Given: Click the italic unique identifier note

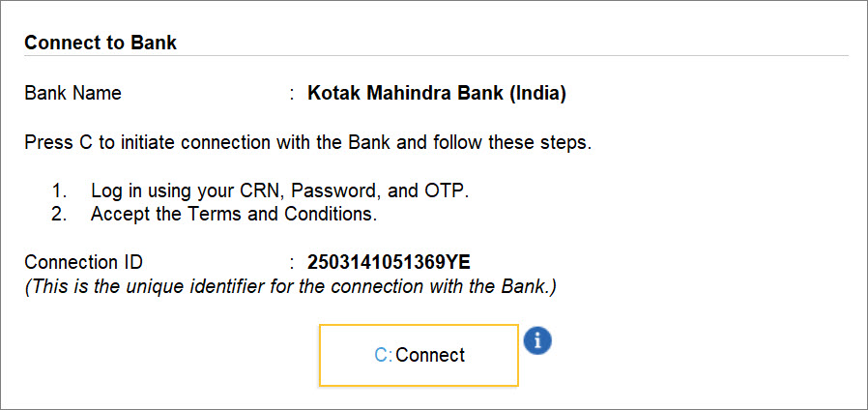Looking at the screenshot, I should click(x=291, y=287).
